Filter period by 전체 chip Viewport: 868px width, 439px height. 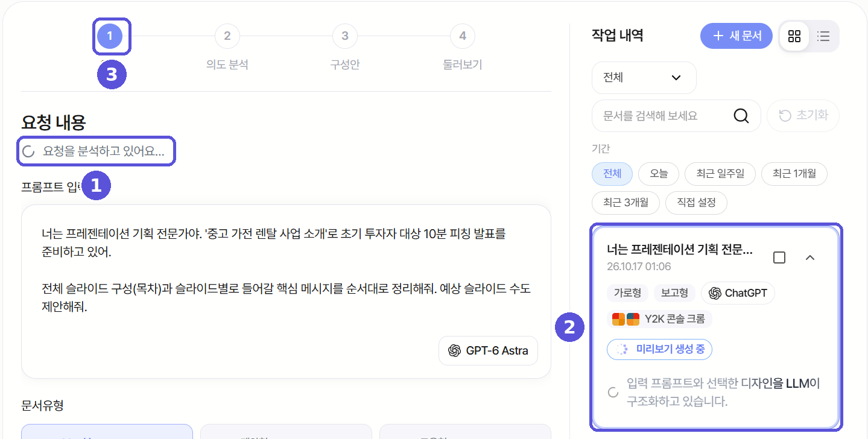point(612,174)
